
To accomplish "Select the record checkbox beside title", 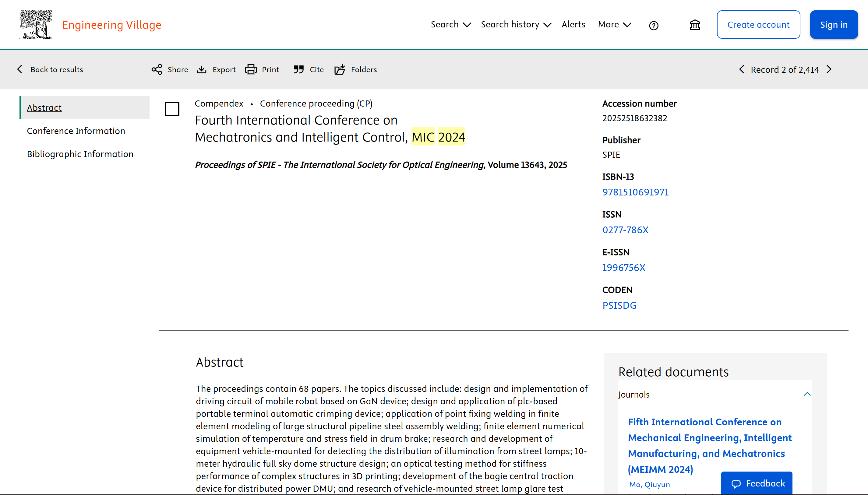I will 172,109.
